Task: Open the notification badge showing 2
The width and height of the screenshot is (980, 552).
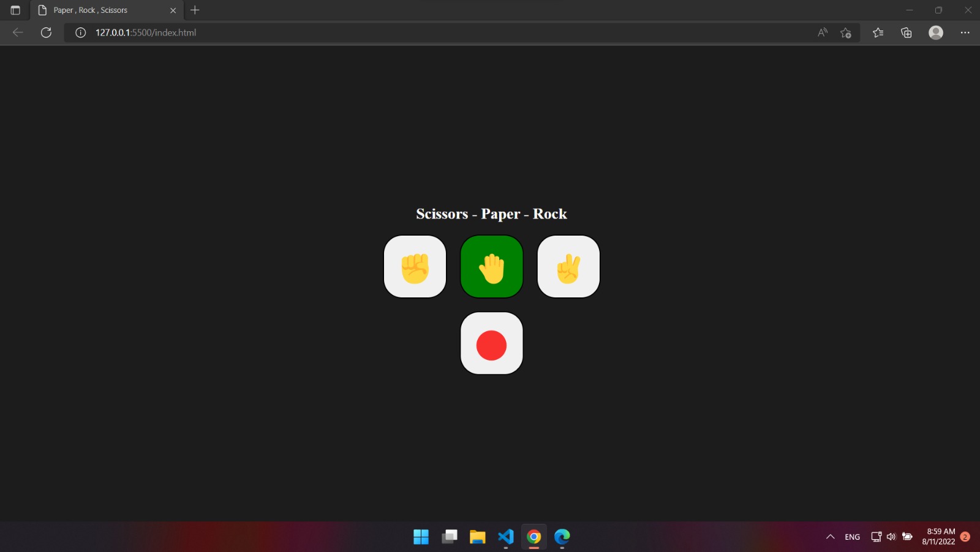Action: [x=965, y=537]
